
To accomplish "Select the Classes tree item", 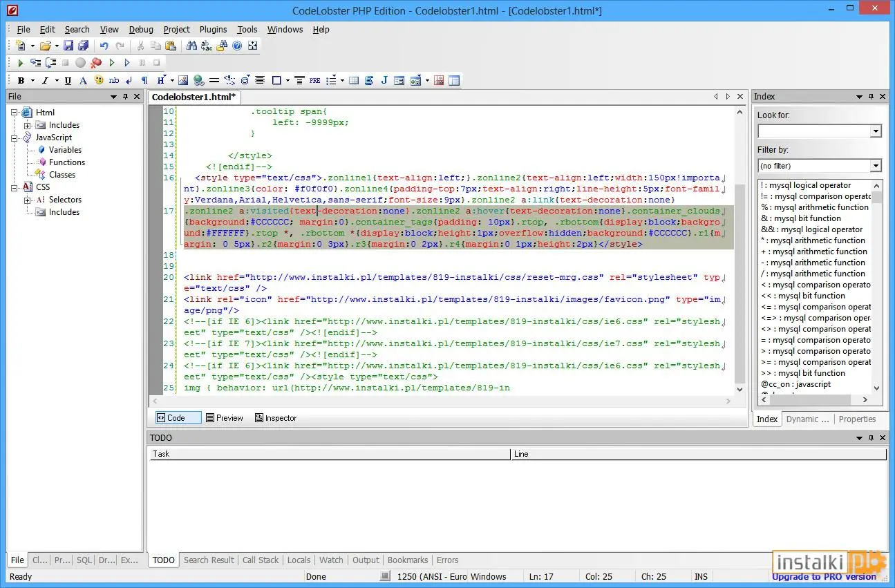I will [62, 175].
